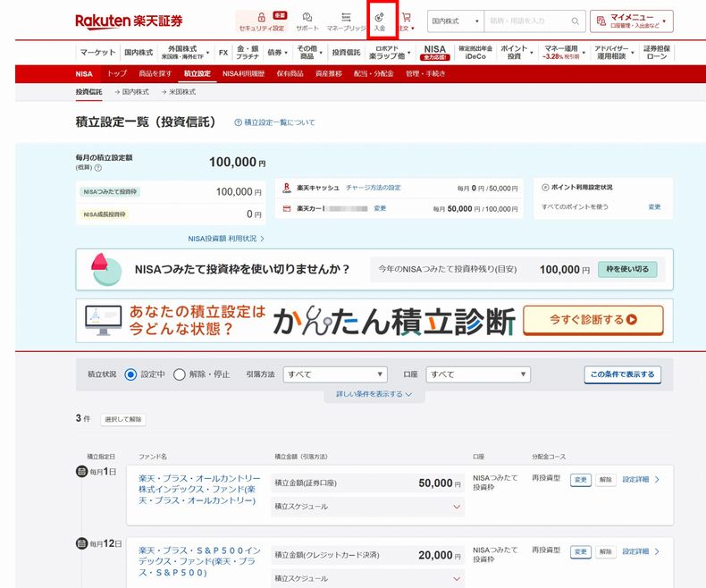
Task: Click the 変更 link for 楽天カード
Action: [380, 208]
